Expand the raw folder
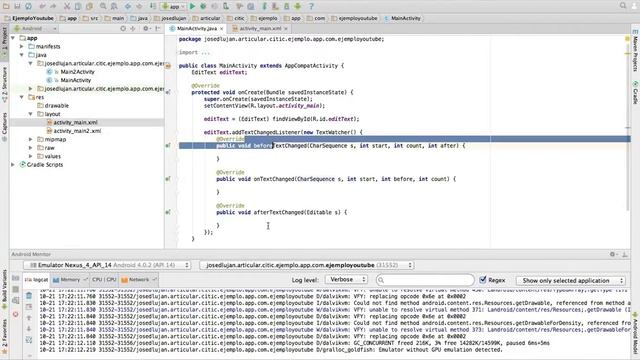640x360 pixels. [31, 148]
